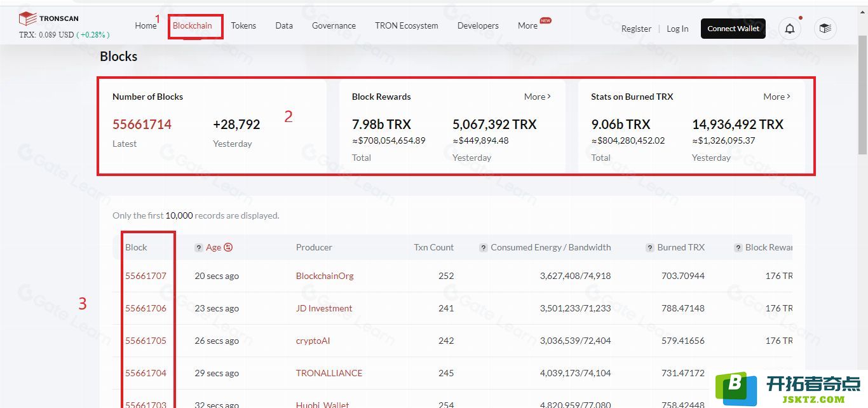The image size is (868, 408).
Task: Open the Tokens menu
Action: [x=243, y=25]
